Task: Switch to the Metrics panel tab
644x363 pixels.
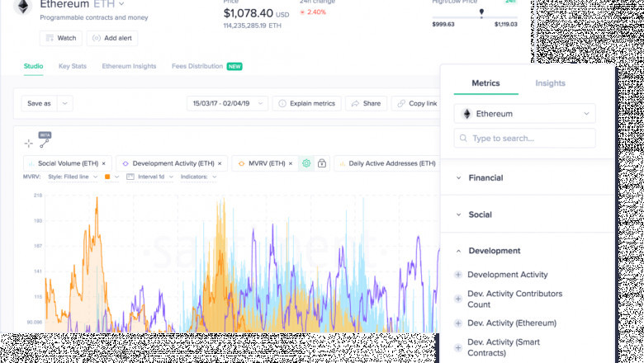Action: click(x=485, y=83)
